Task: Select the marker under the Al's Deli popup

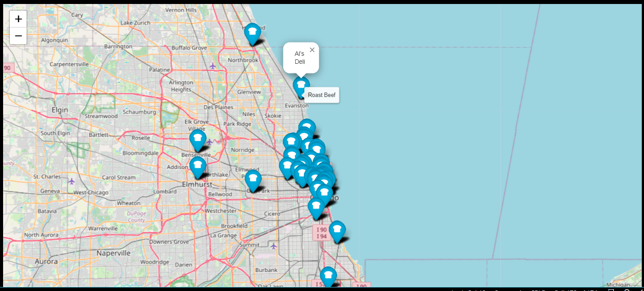Action: tap(301, 87)
